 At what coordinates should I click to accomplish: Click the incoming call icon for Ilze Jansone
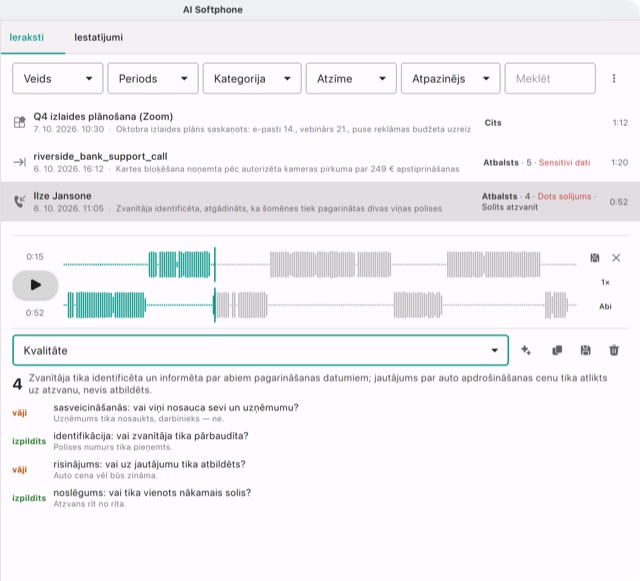tap(20, 201)
